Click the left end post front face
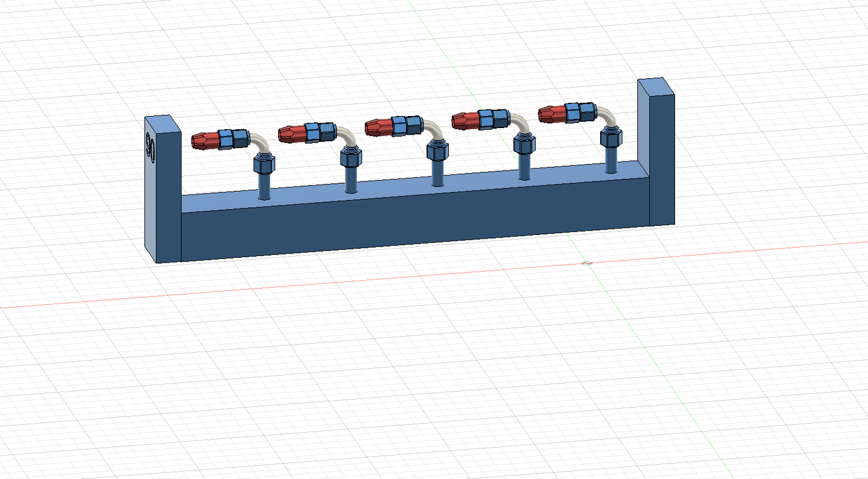 click(169, 192)
